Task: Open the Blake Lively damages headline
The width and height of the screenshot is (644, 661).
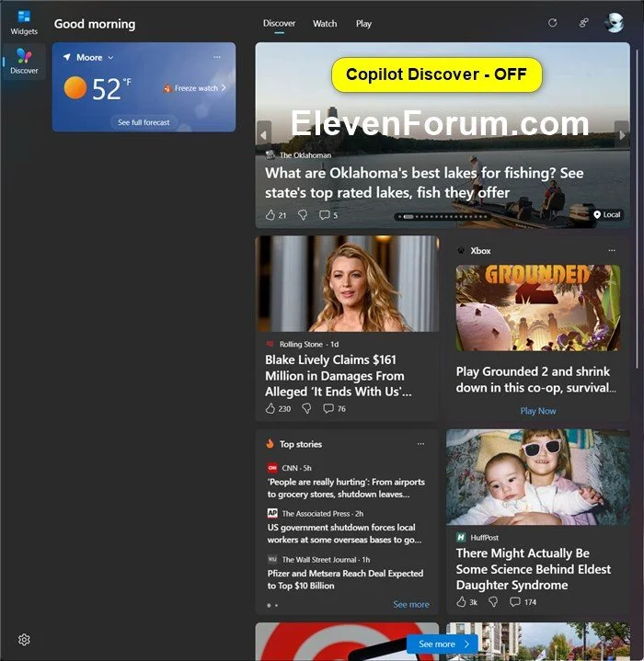Action: (339, 376)
